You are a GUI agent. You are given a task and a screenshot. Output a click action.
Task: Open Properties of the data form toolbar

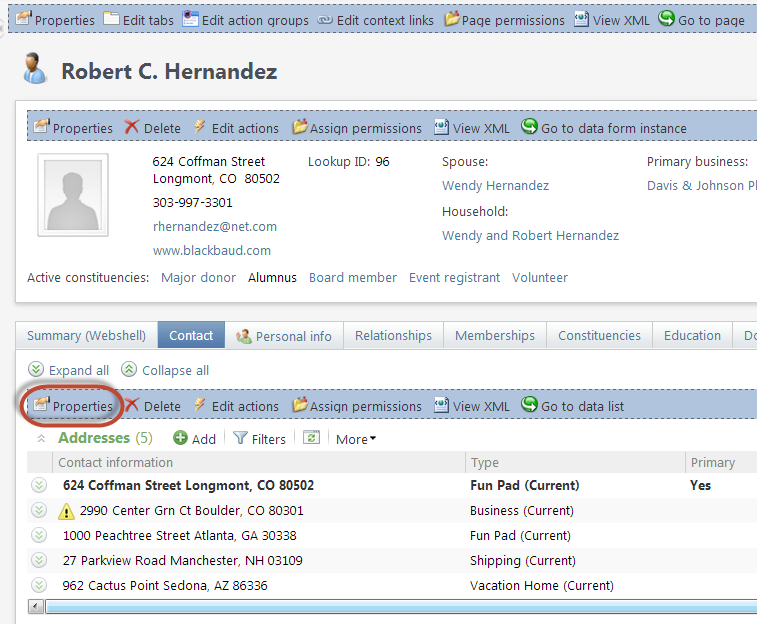click(x=73, y=128)
